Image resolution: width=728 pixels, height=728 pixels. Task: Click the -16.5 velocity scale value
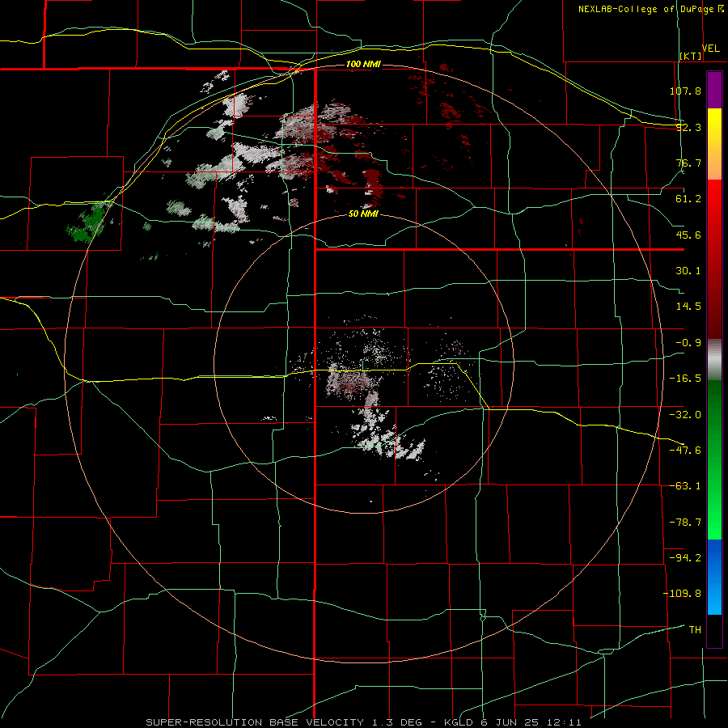[685, 379]
